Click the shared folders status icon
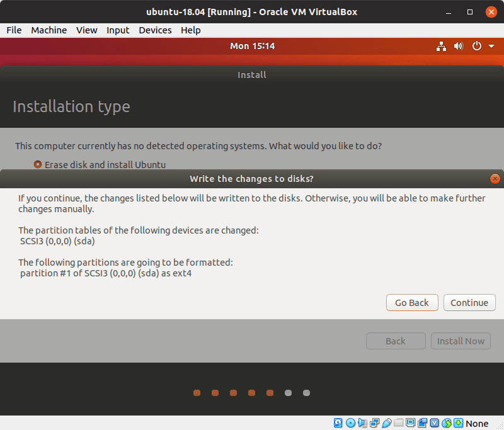The width and height of the screenshot is (504, 430). tap(399, 423)
